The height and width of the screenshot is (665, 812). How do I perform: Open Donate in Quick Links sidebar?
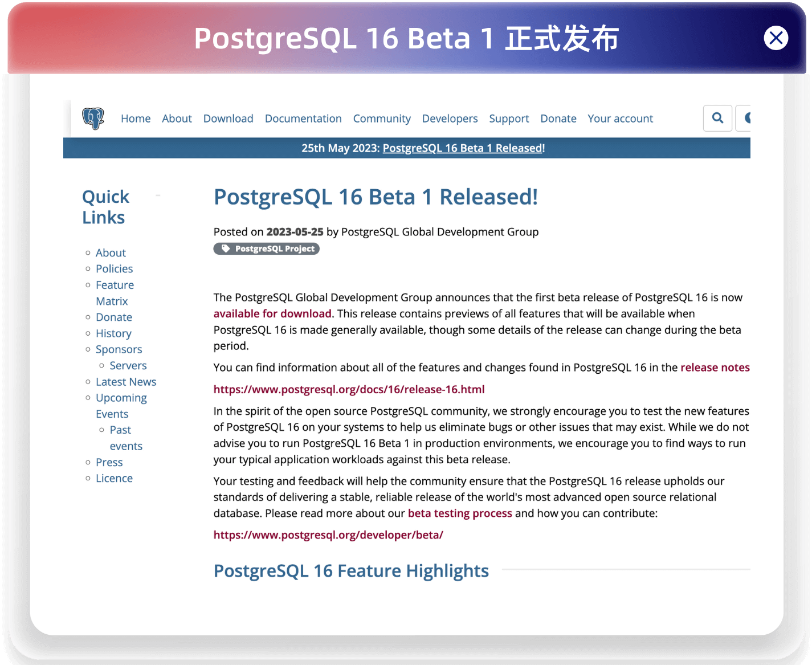[x=114, y=317]
